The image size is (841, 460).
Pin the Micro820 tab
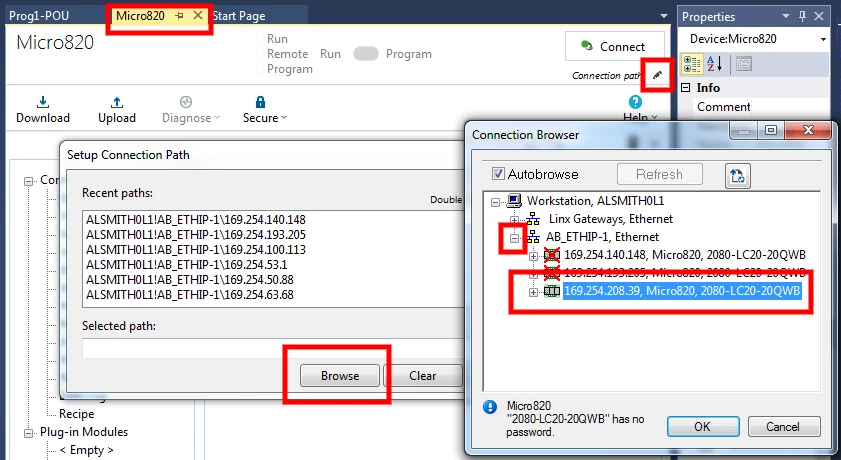tap(180, 16)
